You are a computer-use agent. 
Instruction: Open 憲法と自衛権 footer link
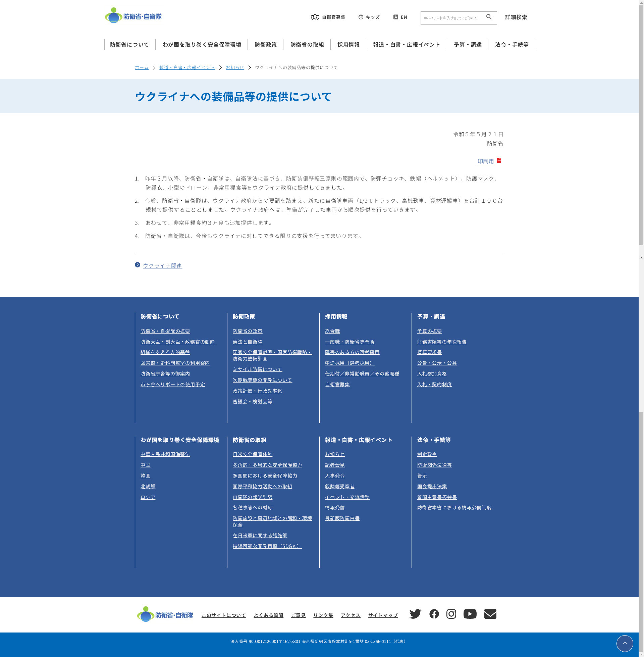click(x=247, y=342)
